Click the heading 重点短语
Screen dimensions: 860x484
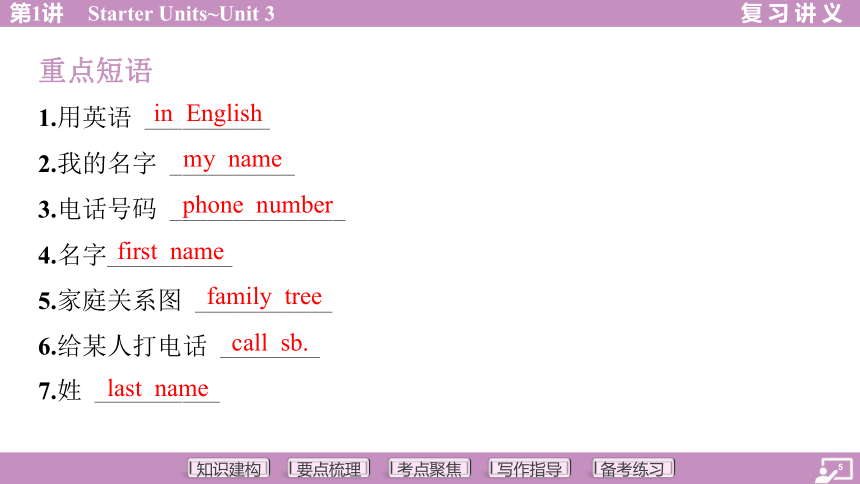(95, 71)
